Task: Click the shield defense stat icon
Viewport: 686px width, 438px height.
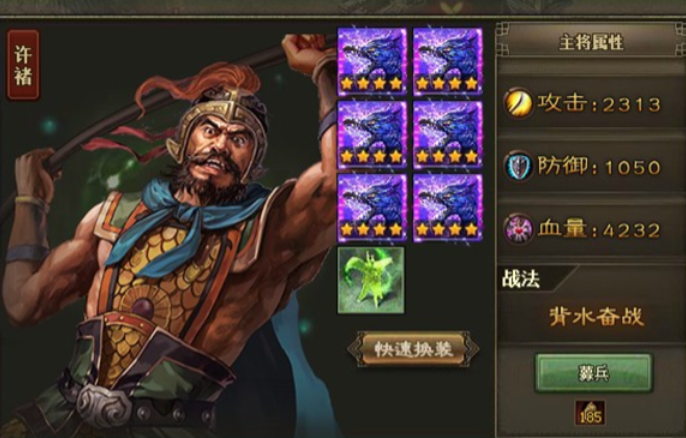Action: (518, 166)
